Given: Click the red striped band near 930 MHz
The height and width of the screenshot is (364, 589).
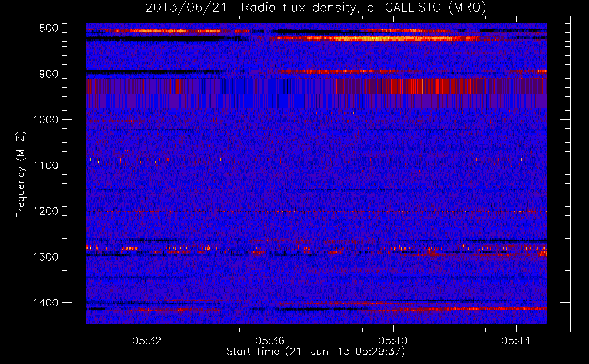Looking at the screenshot, I should coord(316,87).
